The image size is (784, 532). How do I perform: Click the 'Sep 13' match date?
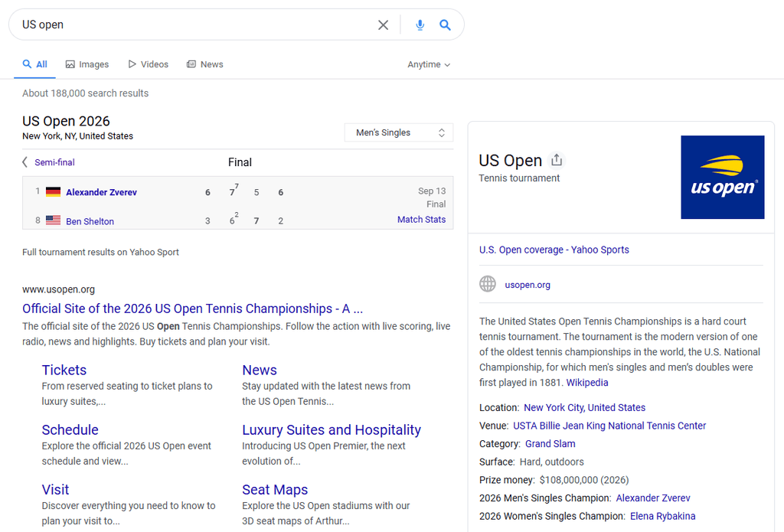(x=432, y=191)
